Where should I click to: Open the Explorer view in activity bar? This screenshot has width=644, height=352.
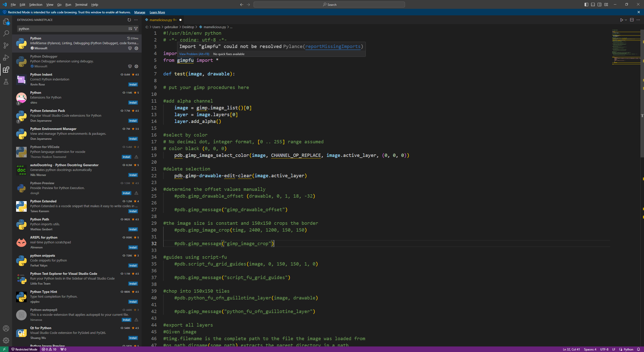tap(6, 22)
